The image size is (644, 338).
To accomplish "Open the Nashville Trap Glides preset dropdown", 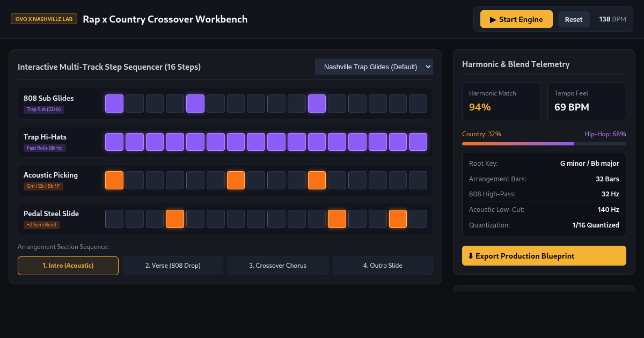I will [x=374, y=67].
